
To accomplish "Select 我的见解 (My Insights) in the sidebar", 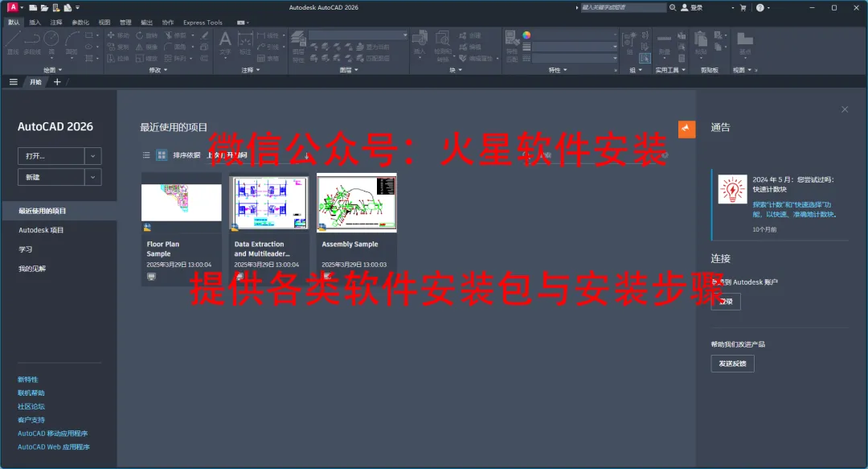I will (x=32, y=269).
